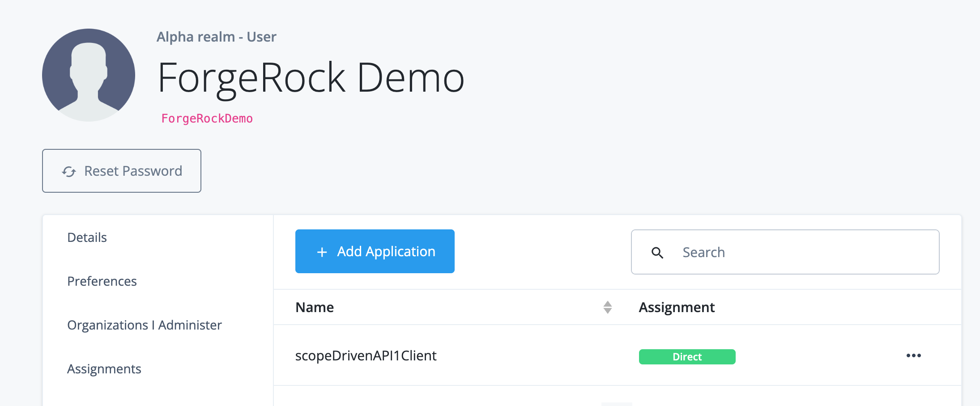Toggle the Name column sort arrows
The width and height of the screenshot is (980, 406).
tap(607, 307)
